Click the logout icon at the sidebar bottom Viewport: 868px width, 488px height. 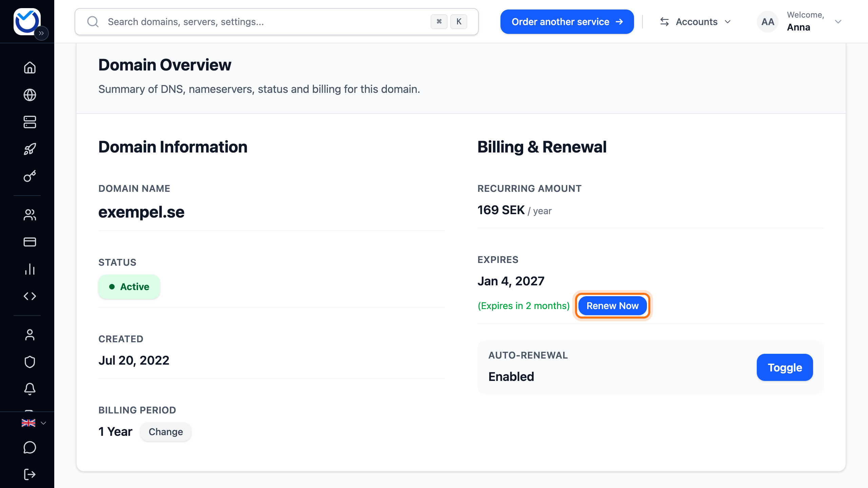30,474
